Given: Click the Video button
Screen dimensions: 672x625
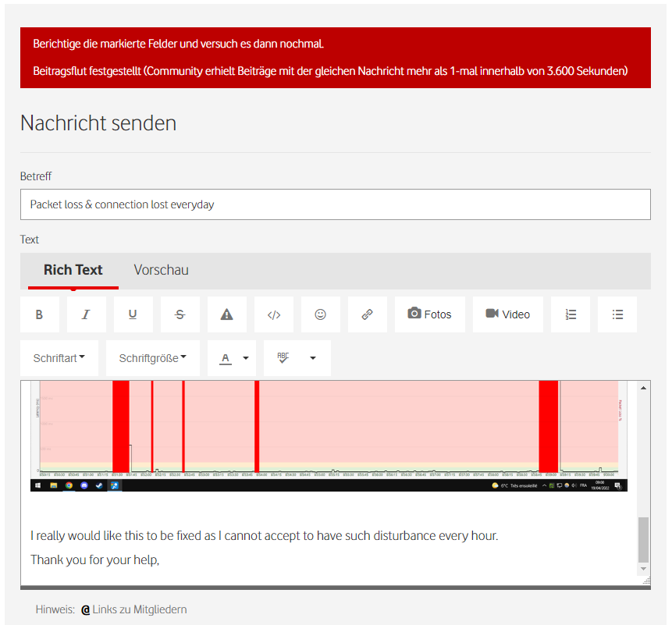Looking at the screenshot, I should point(508,314).
